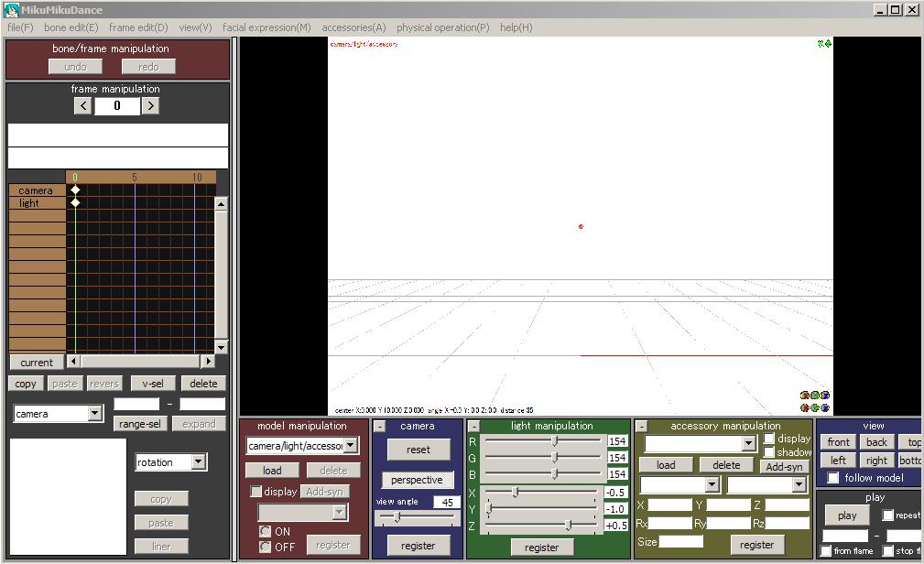Image resolution: width=924 pixels, height=564 pixels.
Task: Select the camera keyframe diamond at frame 0
Action: pyautogui.click(x=75, y=190)
